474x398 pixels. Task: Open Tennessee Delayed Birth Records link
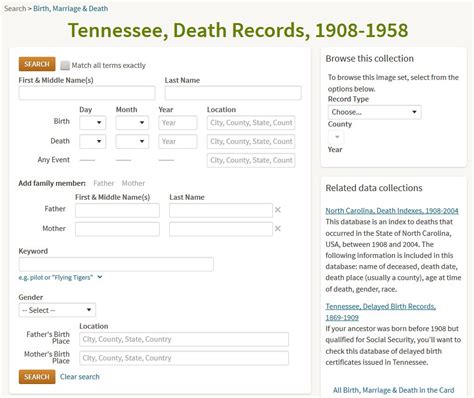tap(381, 312)
